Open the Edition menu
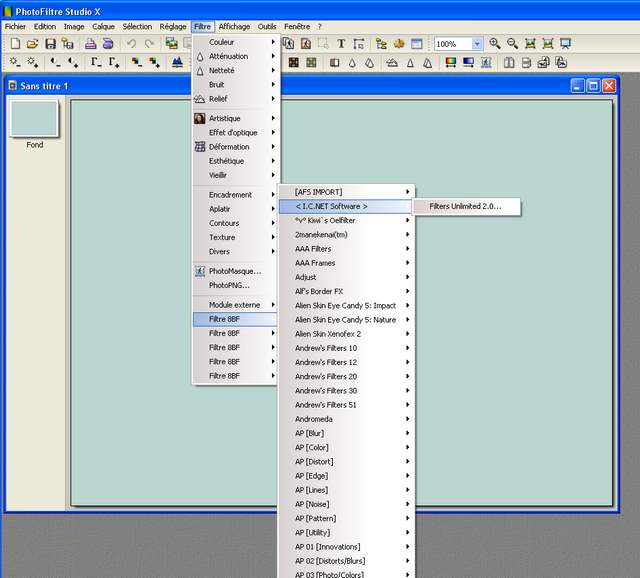 (x=45, y=27)
